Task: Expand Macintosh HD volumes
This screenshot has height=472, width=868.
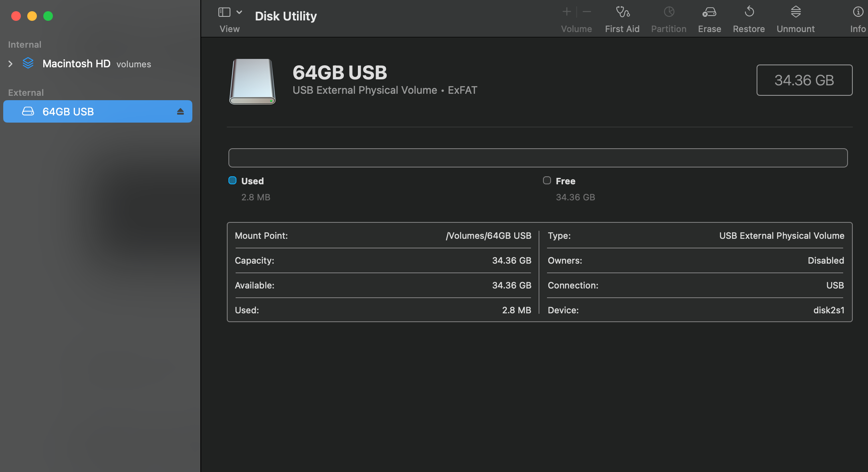Action: click(10, 63)
